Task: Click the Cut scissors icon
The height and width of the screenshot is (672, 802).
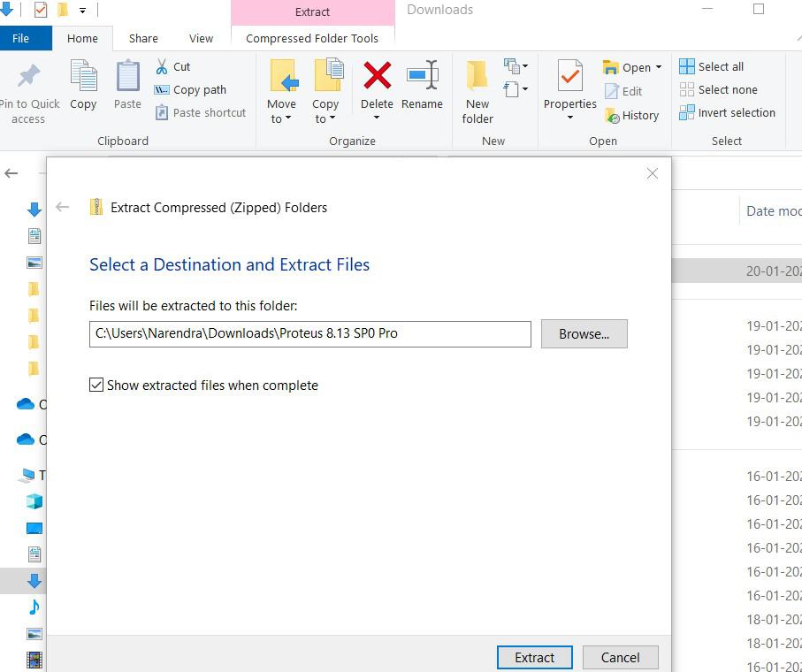Action: (x=162, y=66)
